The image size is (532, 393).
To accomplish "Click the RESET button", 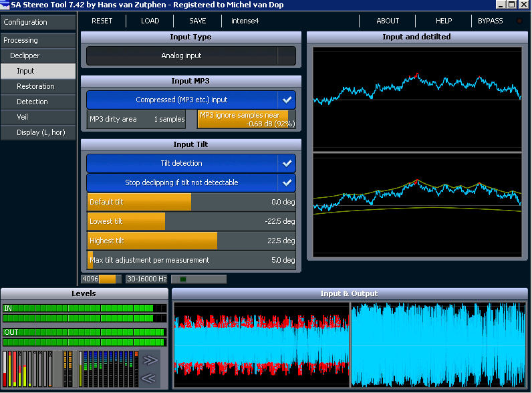I will pos(102,21).
